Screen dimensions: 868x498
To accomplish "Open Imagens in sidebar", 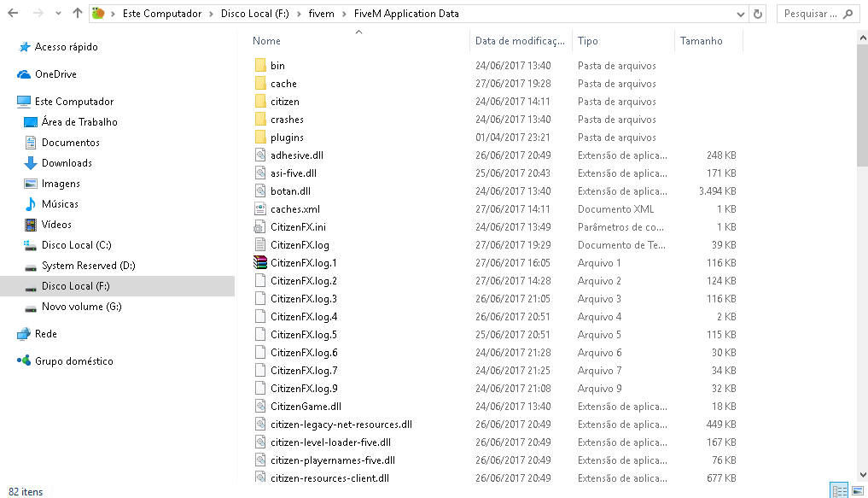I will pyautogui.click(x=52, y=184).
